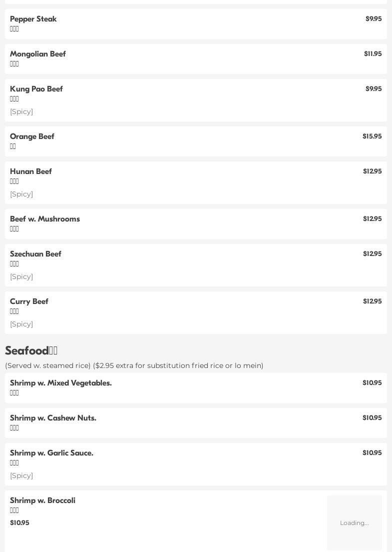Viewport: 392px width, 552px height.
Task: Click the Spicy label under Hunan Beef
Action: [x=21, y=194]
